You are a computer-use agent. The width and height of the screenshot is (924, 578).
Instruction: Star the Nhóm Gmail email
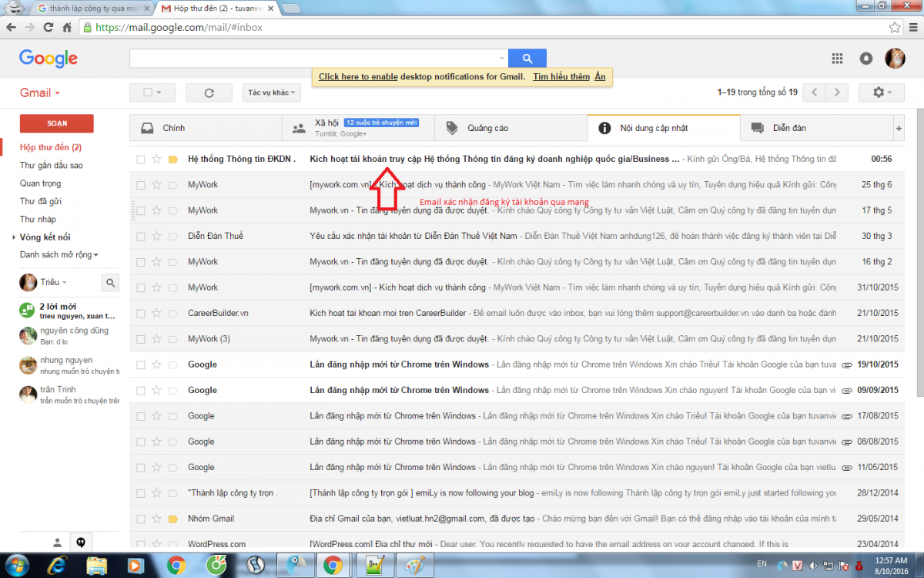point(156,519)
